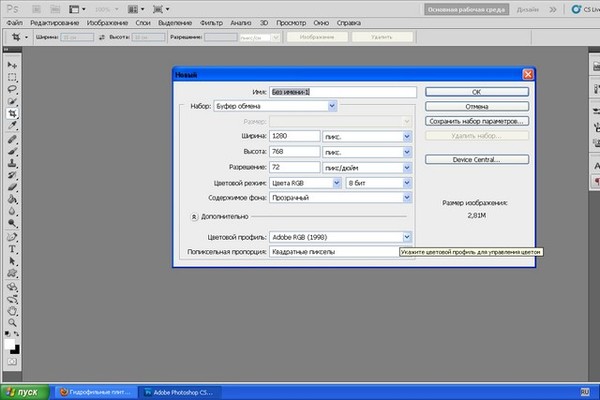Click OK in the new document dialog

pyautogui.click(x=476, y=91)
